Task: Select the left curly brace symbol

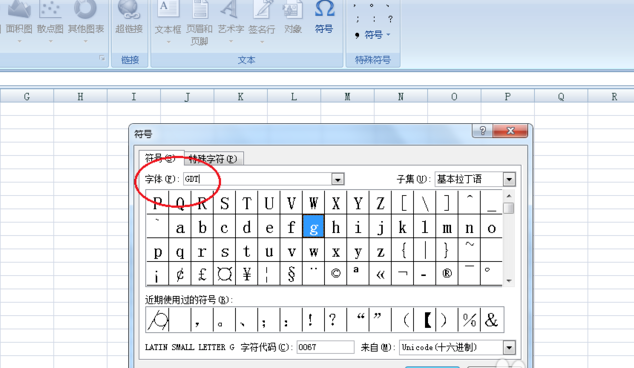Action: tap(403, 250)
